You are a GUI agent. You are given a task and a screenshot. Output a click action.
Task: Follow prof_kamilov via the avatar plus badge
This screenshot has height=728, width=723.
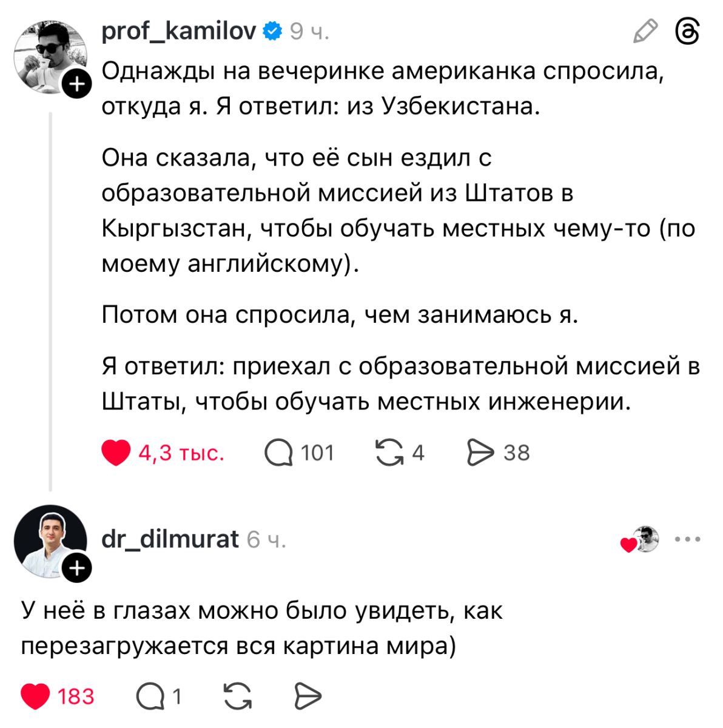77,84
